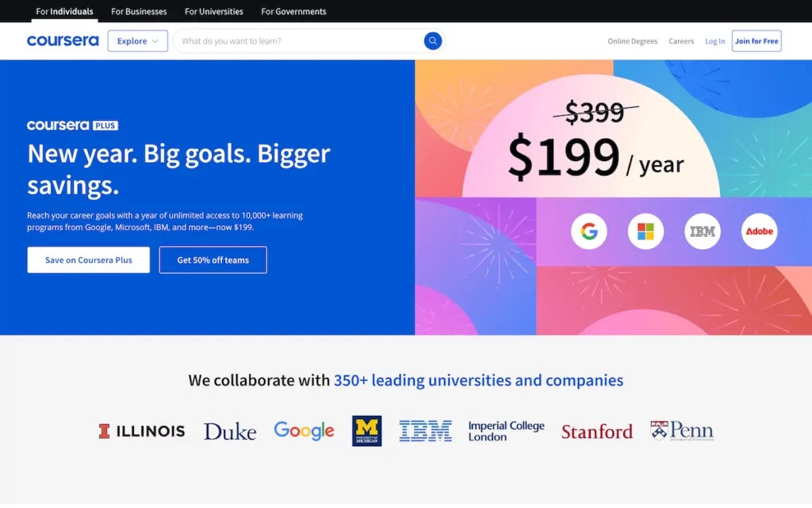
Task: Click the Coursera logo in header
Action: pyautogui.click(x=63, y=41)
